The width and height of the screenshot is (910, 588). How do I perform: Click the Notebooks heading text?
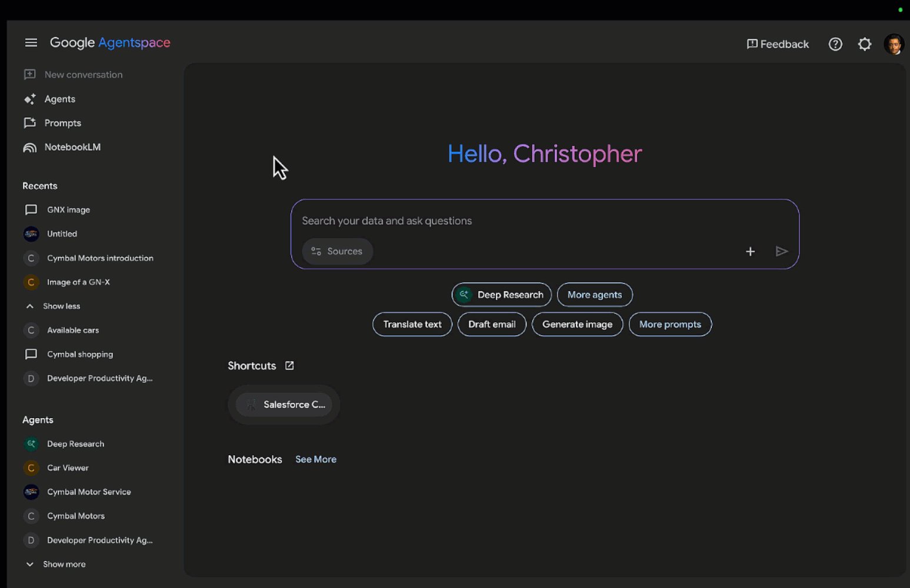[x=255, y=459]
